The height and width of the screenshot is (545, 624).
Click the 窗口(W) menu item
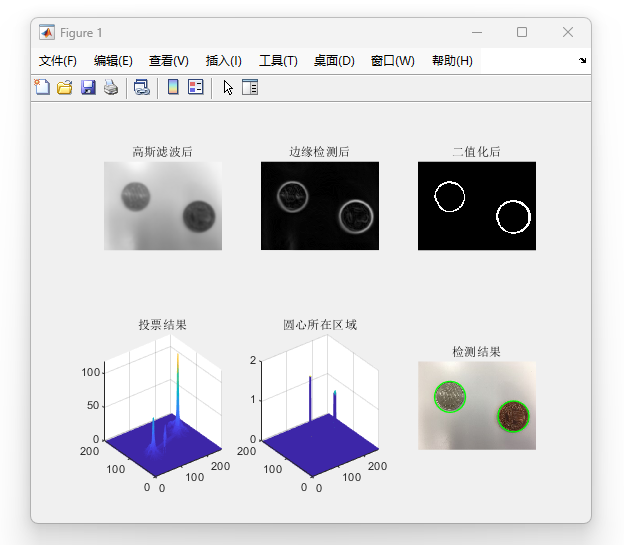tap(393, 61)
